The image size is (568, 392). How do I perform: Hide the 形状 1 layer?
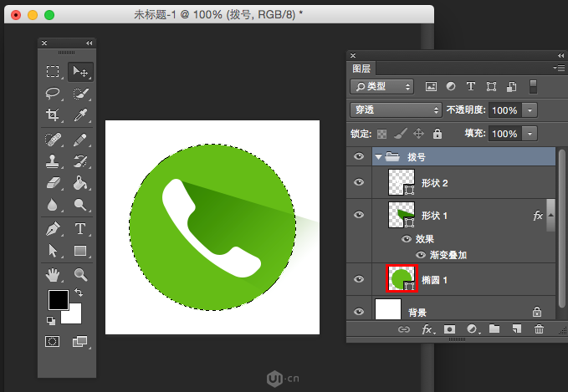click(359, 215)
